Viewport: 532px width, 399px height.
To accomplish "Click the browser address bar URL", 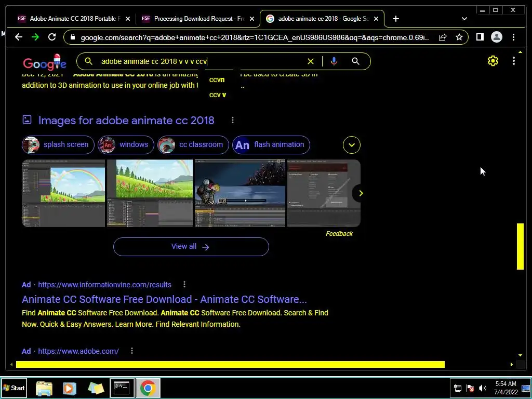I will pos(255,37).
